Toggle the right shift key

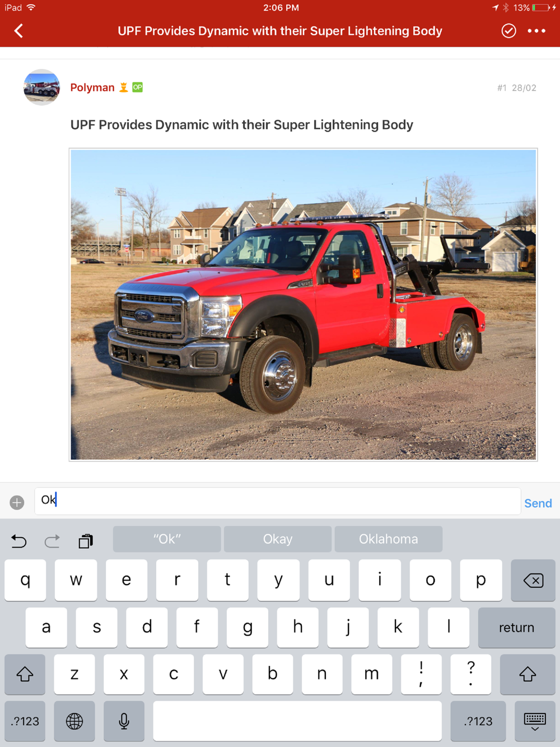tap(528, 674)
